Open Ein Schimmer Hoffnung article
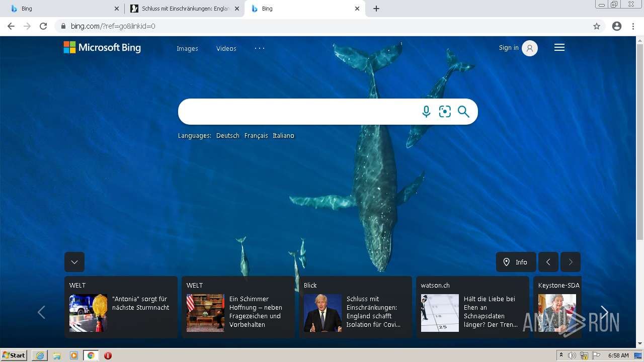 click(238, 307)
